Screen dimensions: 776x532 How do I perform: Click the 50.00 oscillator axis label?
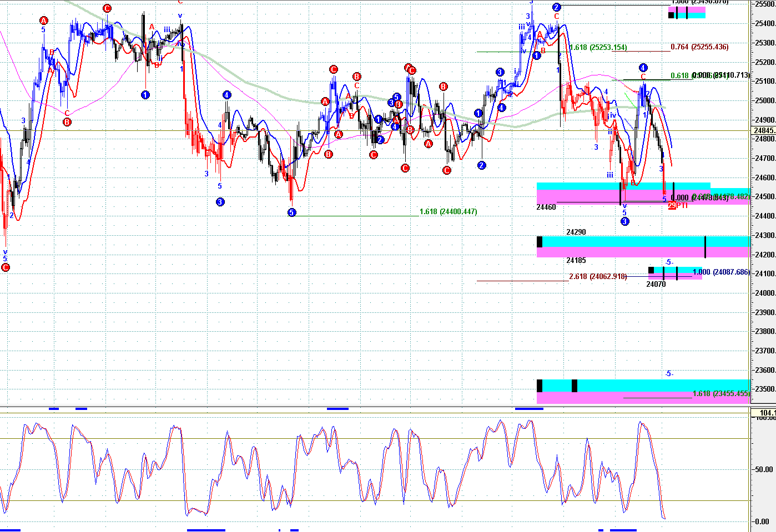click(764, 469)
